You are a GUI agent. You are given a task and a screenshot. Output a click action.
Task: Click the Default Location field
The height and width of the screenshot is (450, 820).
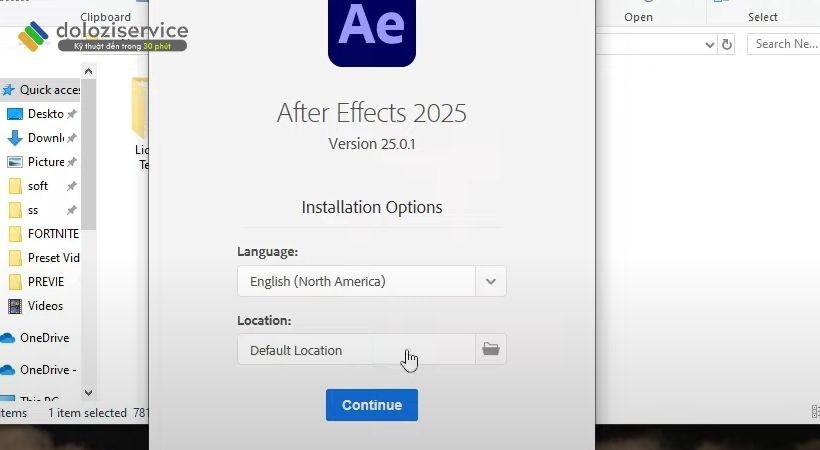[x=357, y=350]
